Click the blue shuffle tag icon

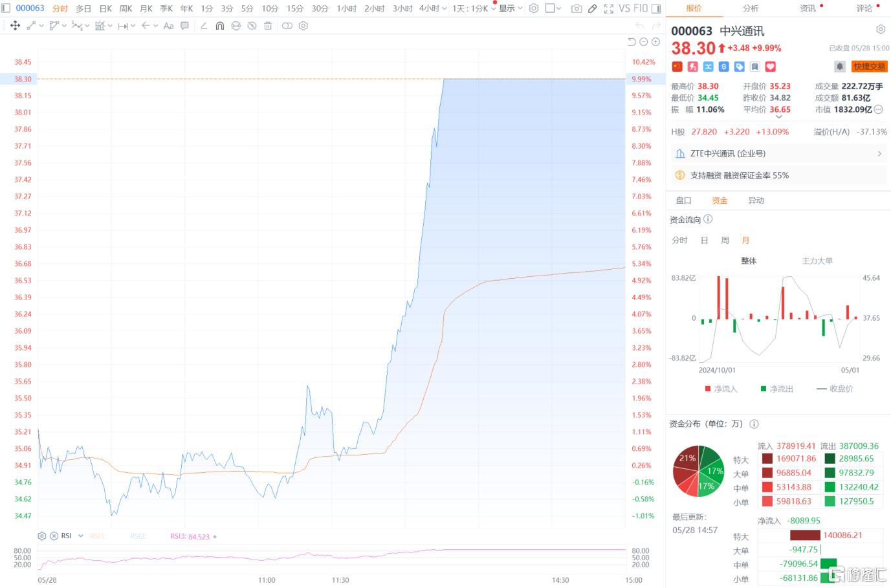point(709,67)
